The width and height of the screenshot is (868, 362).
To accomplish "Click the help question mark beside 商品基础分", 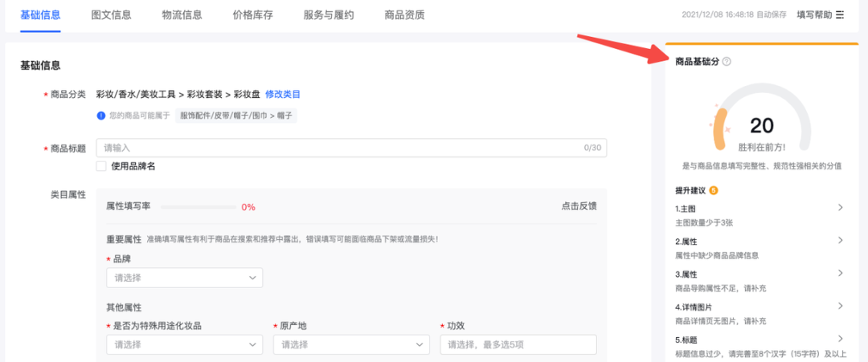I will [x=727, y=62].
